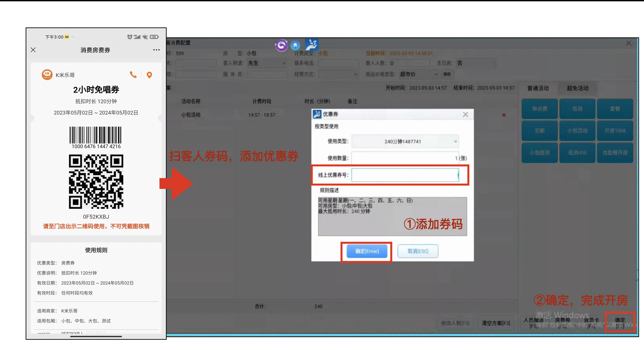Screen dimensions: 644x350
Task: Click the 活动名称 column header
Action: point(191,101)
